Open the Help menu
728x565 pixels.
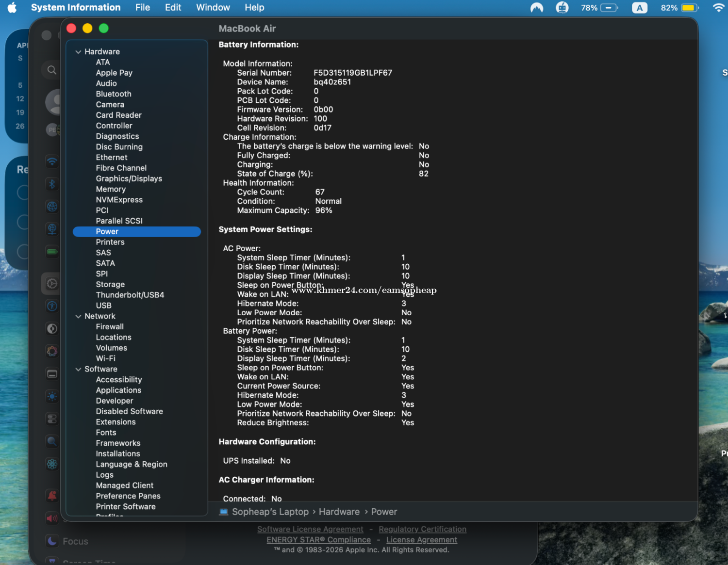tap(254, 7)
